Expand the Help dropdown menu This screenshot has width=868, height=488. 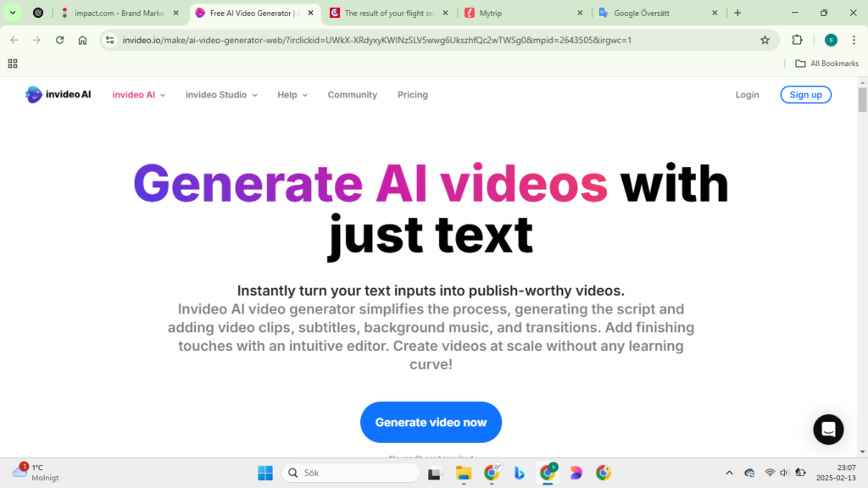coord(292,95)
